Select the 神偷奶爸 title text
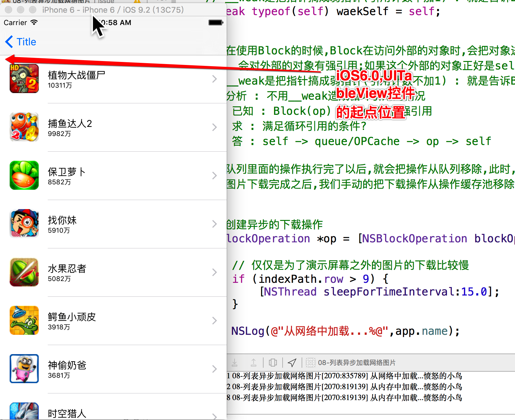This screenshot has width=515, height=420. point(67,365)
